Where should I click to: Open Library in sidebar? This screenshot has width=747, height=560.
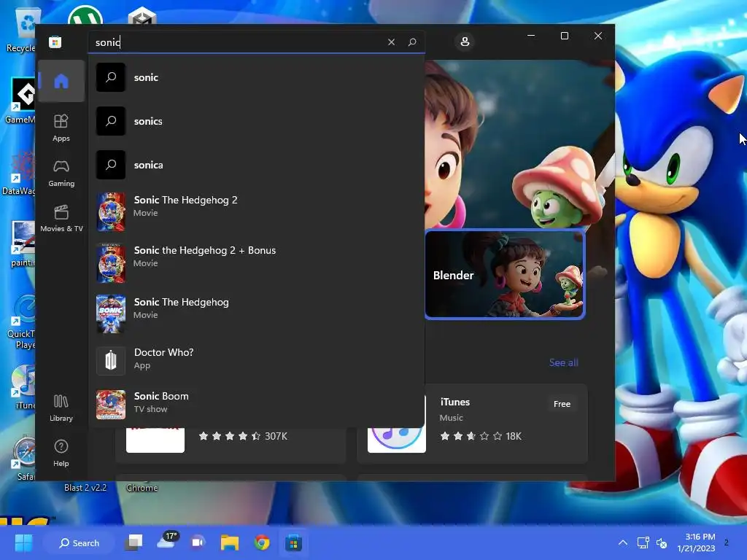click(x=61, y=408)
